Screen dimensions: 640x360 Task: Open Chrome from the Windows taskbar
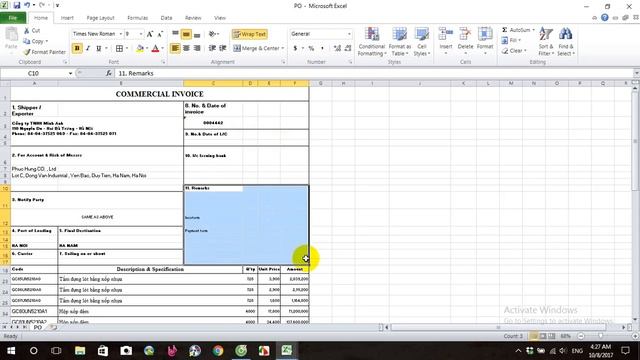coord(218,351)
